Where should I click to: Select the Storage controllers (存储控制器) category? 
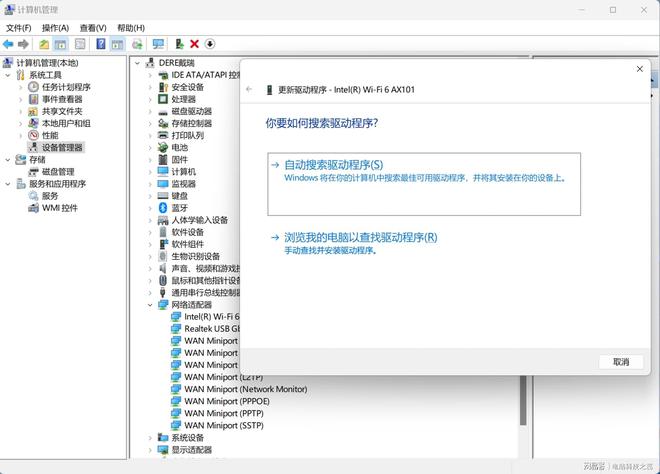[192, 123]
